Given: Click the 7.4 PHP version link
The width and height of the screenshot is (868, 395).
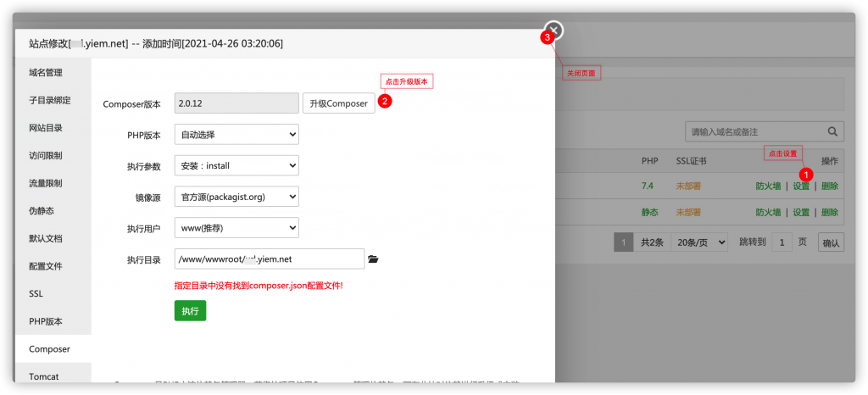Looking at the screenshot, I should (647, 186).
